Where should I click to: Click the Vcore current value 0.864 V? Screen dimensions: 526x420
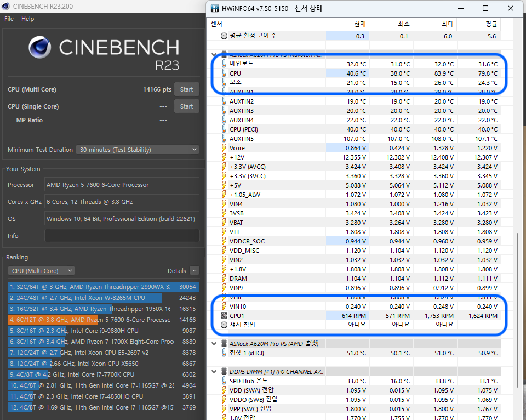(356, 148)
